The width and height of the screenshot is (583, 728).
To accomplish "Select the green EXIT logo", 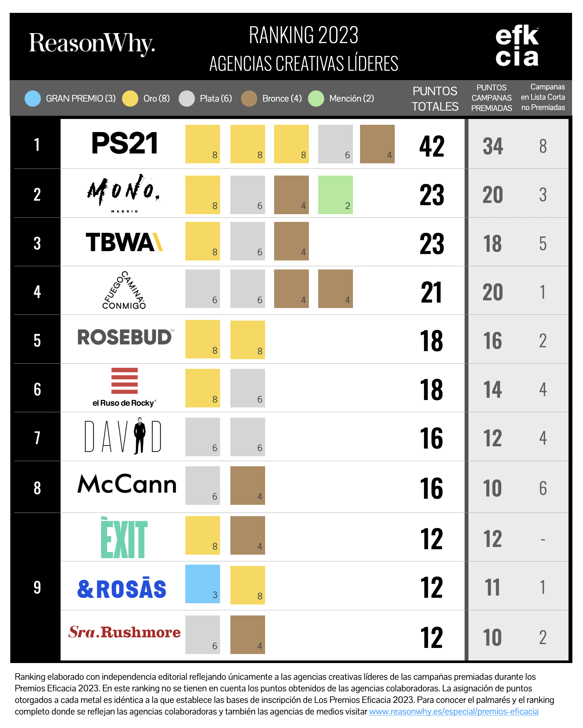I will (x=124, y=538).
